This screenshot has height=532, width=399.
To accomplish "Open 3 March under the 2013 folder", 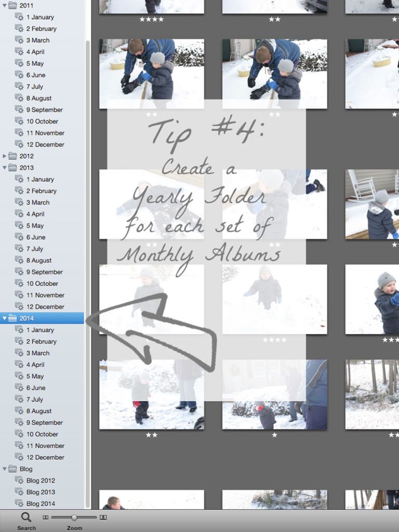I will pyautogui.click(x=38, y=202).
